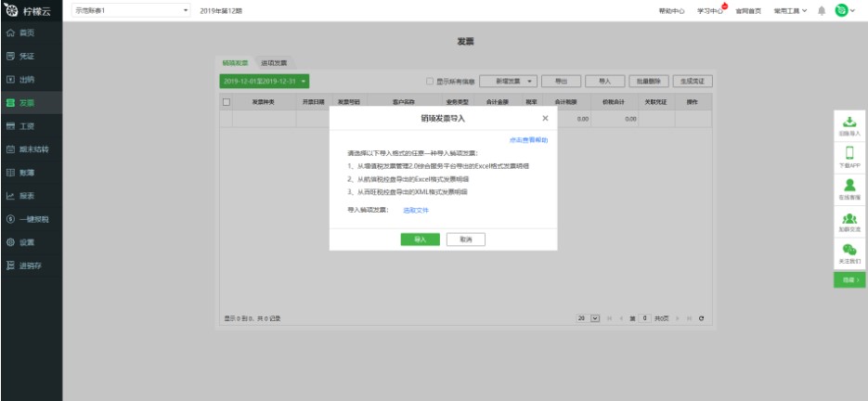The image size is (868, 401).
Task: Tick the select-all checkbox in the table header
Action: click(x=227, y=101)
